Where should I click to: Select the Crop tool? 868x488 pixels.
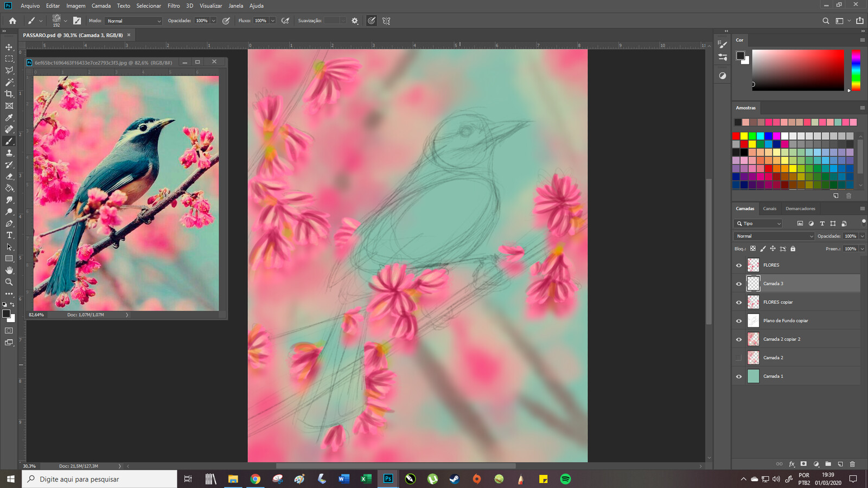(x=9, y=94)
